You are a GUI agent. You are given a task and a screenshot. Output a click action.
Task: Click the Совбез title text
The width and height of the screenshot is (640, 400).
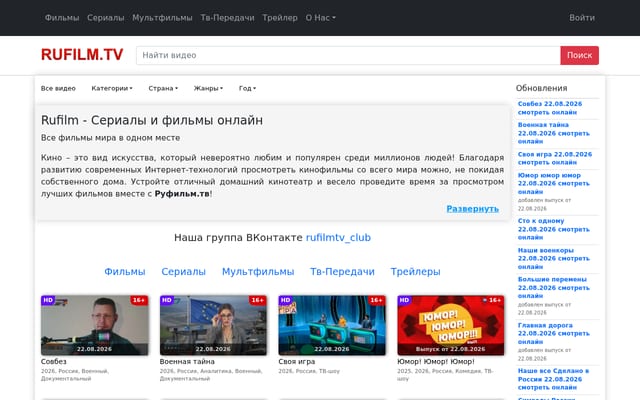tap(53, 361)
